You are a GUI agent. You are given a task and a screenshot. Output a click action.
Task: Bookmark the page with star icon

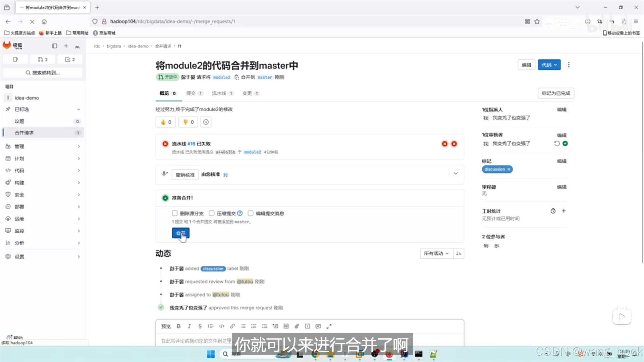537,21
